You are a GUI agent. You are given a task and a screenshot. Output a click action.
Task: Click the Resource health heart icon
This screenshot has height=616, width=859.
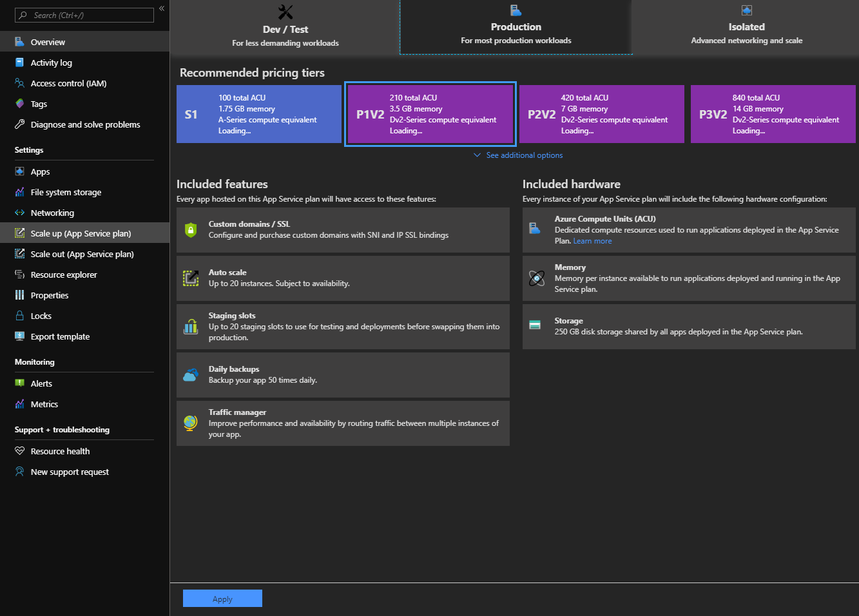pyautogui.click(x=20, y=451)
